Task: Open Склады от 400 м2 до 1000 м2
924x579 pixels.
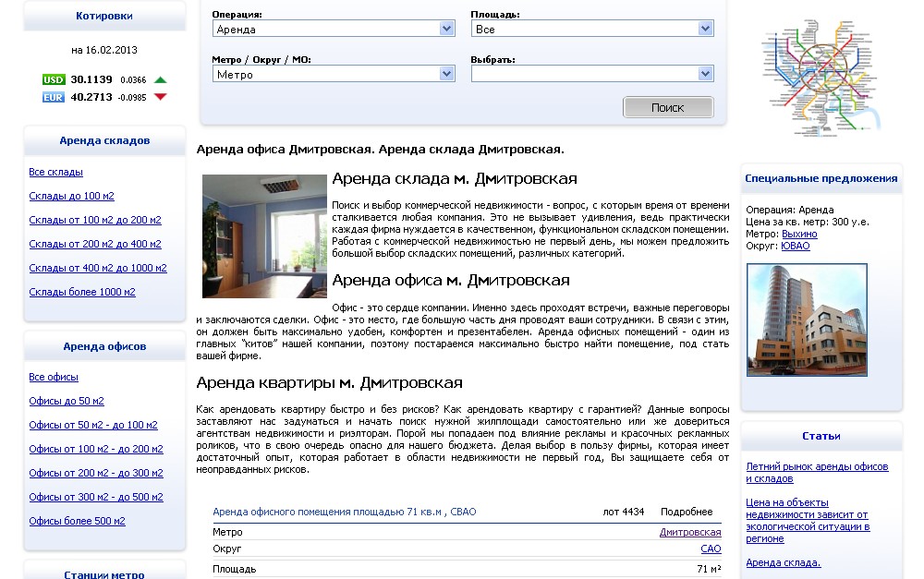Action: [98, 268]
